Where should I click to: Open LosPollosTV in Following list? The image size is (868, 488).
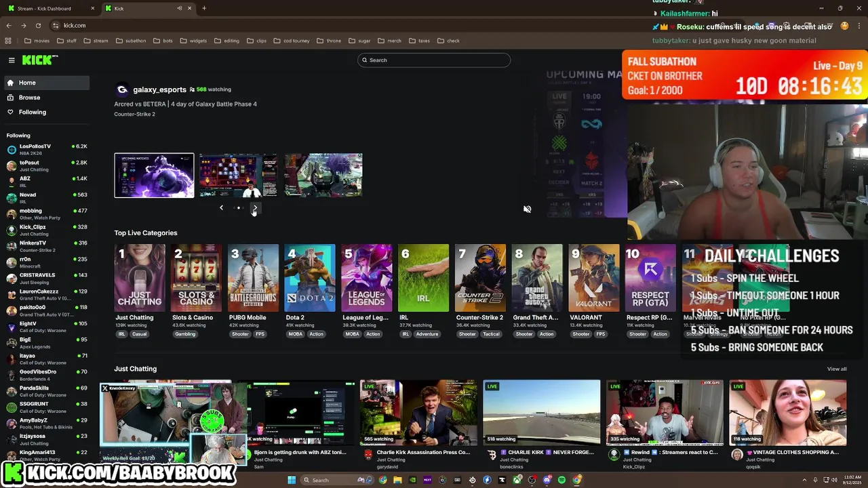pyautogui.click(x=46, y=149)
